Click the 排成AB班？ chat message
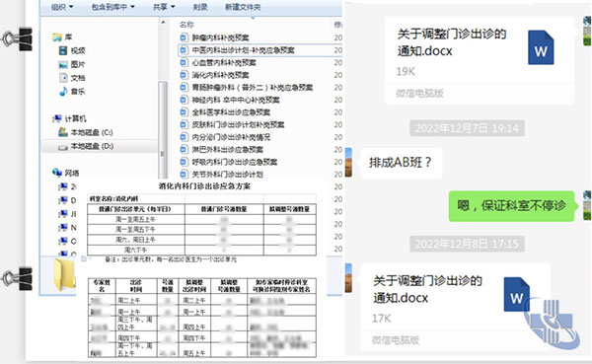This screenshot has height=364, width=592. [401, 163]
